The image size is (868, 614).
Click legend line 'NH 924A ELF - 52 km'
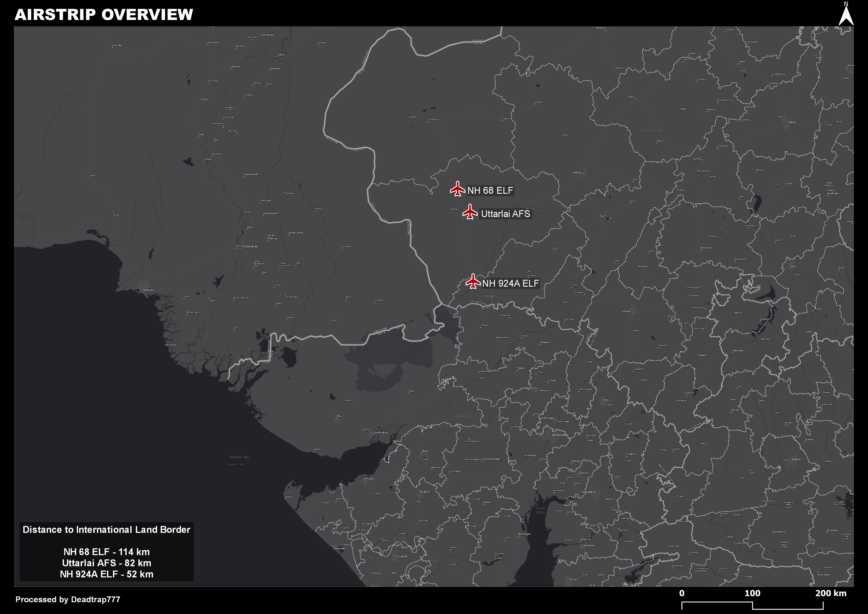tap(107, 574)
